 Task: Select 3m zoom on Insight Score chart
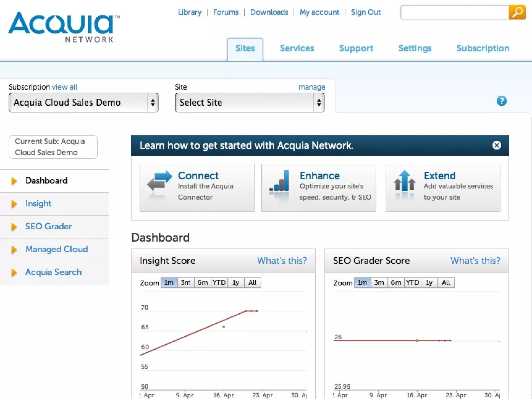tap(185, 282)
